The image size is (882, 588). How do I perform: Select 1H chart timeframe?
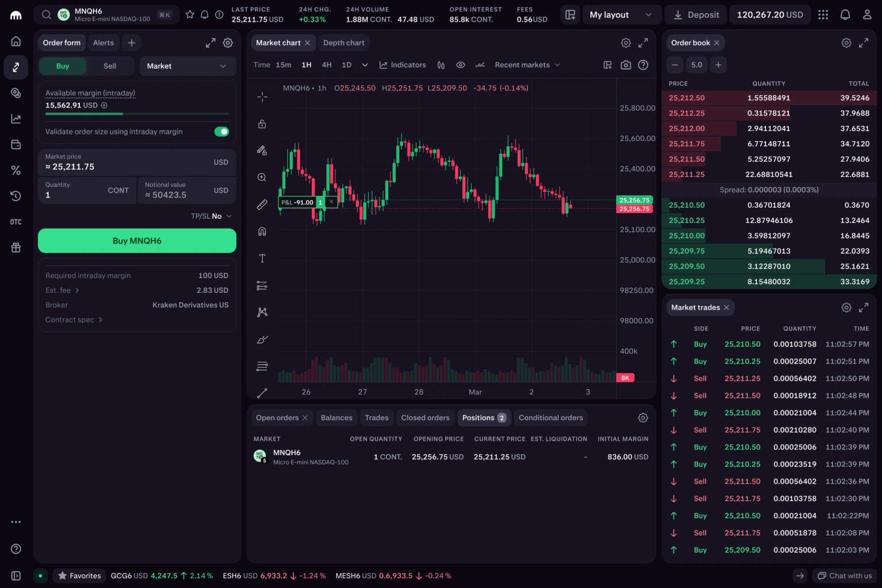(307, 65)
